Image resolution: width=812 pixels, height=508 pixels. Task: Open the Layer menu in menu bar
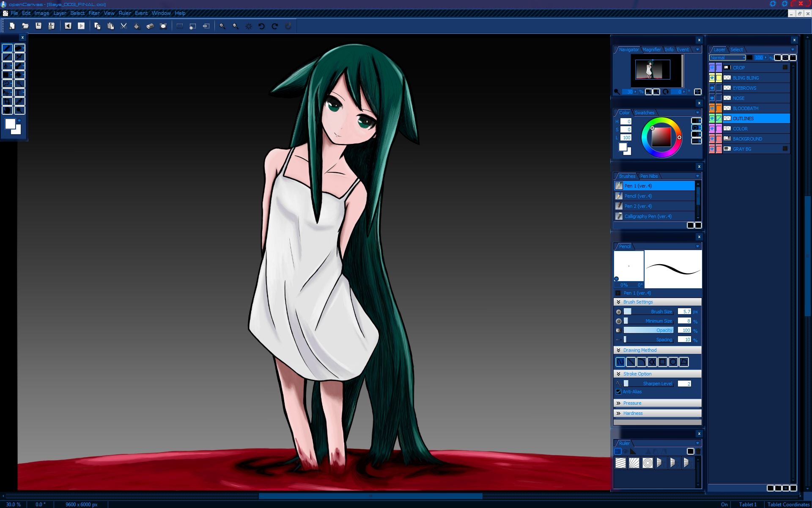pyautogui.click(x=60, y=13)
